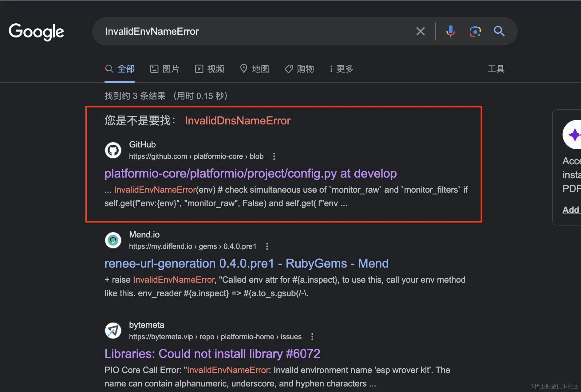Expand the 更多 menu
The image size is (581, 392).
pos(341,69)
